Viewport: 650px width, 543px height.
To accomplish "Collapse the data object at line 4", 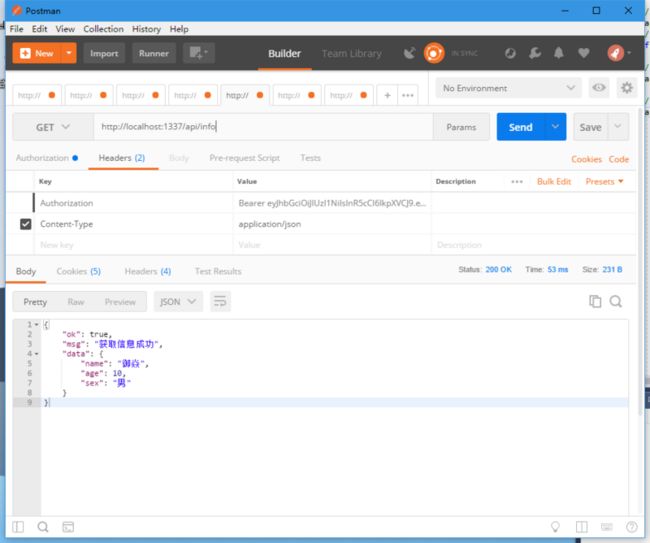I will tap(36, 354).
